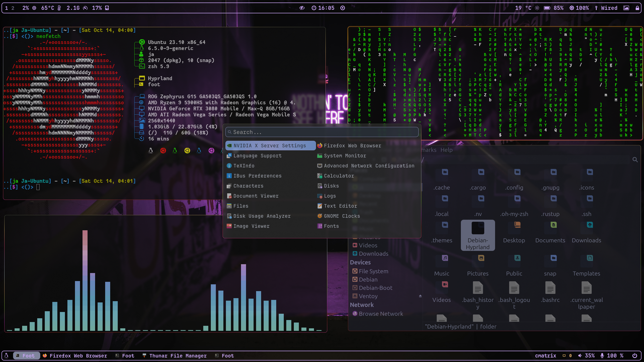Viewport: 644px width, 362px height.
Task: Click the power icon in the bottom bar
Action: click(x=635, y=355)
